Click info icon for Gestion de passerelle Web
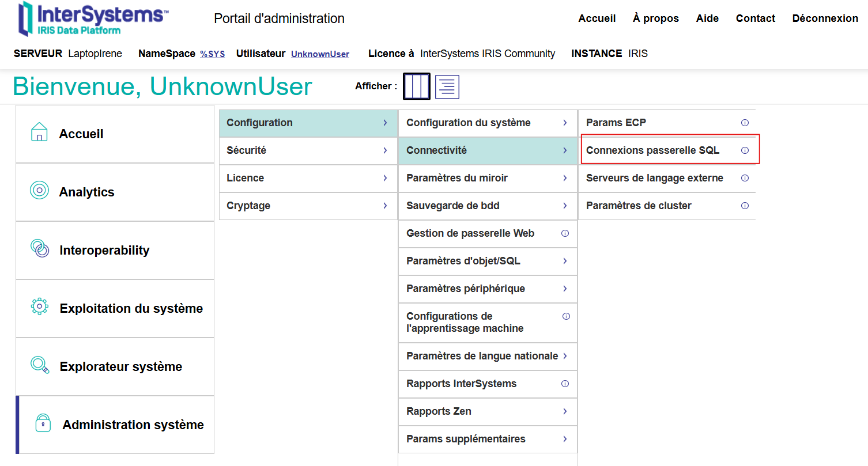Image resolution: width=868 pixels, height=466 pixels. point(565,233)
